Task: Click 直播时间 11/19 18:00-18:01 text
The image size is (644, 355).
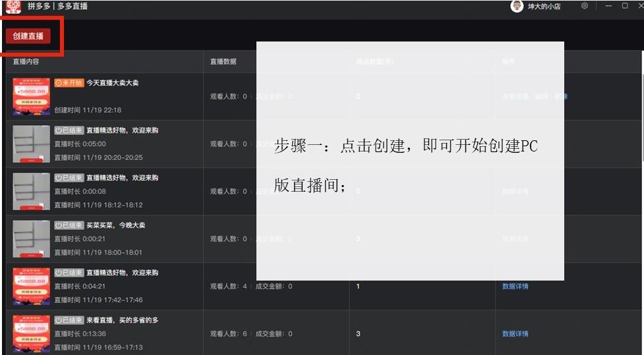Action: [x=98, y=252]
